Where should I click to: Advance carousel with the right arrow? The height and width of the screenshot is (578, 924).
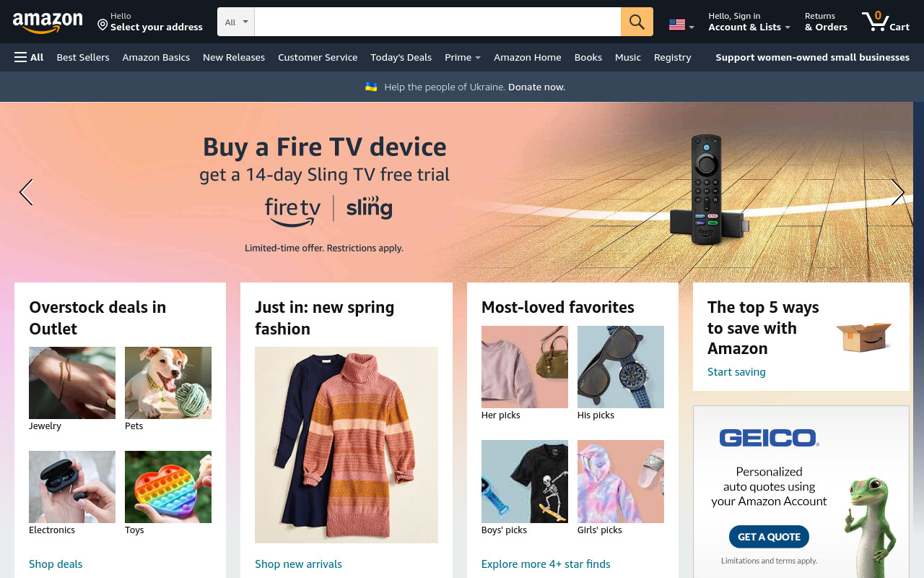point(897,192)
